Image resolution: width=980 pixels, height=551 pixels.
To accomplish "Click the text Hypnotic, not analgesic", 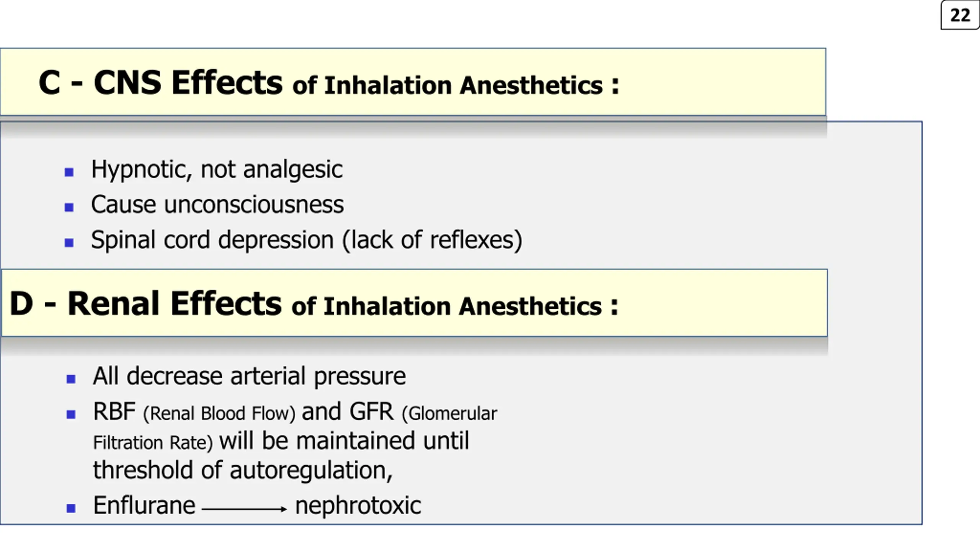I will [x=217, y=170].
